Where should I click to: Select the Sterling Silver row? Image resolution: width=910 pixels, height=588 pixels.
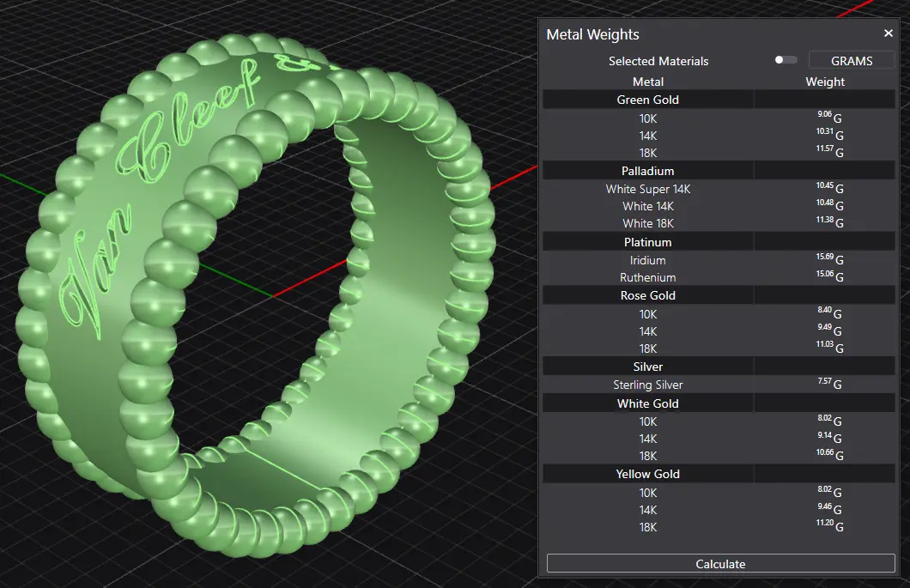pyautogui.click(x=647, y=385)
